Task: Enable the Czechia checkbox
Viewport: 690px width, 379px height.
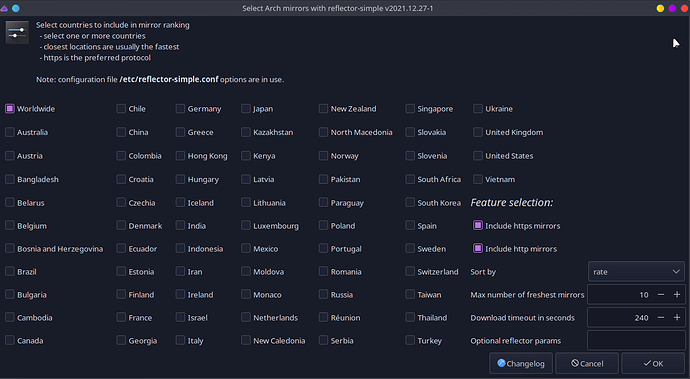Action: pyautogui.click(x=121, y=202)
